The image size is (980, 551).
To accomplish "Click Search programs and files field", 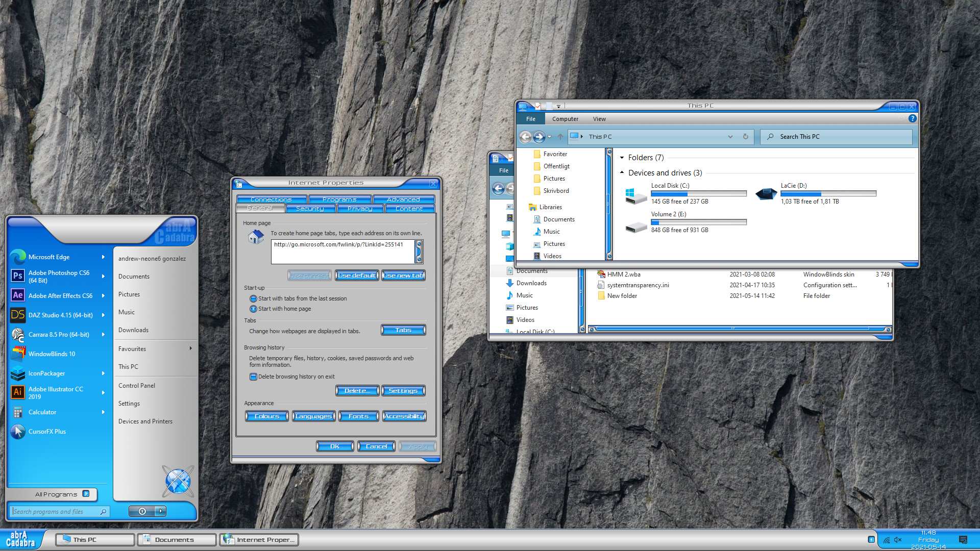I will click(59, 511).
